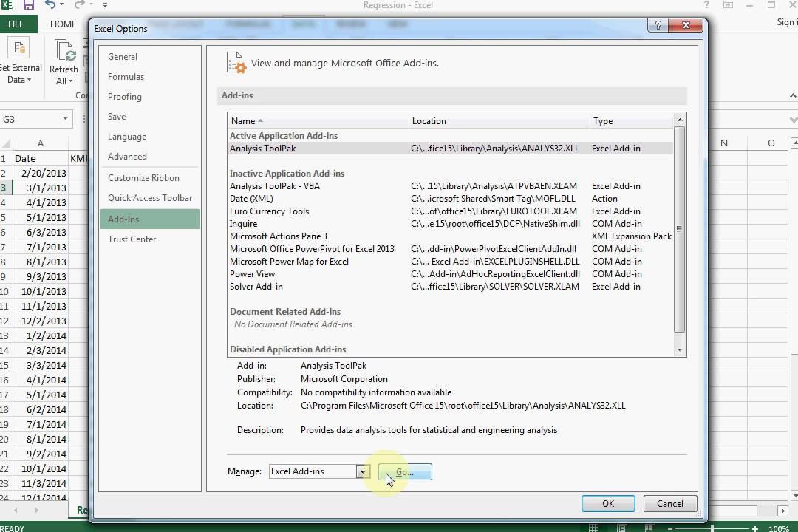Click cell containing date 2/20/2013
The height and width of the screenshot is (532, 798).
pos(41,173)
